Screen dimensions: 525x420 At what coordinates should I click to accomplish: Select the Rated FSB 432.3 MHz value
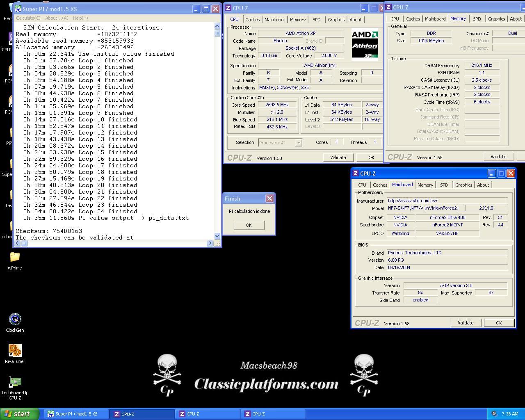tap(277, 127)
